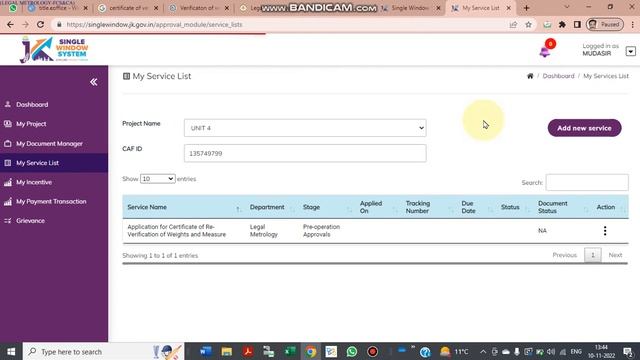Screen dimensions: 640x360
Task: Sort by Stage column header
Action: [327, 207]
